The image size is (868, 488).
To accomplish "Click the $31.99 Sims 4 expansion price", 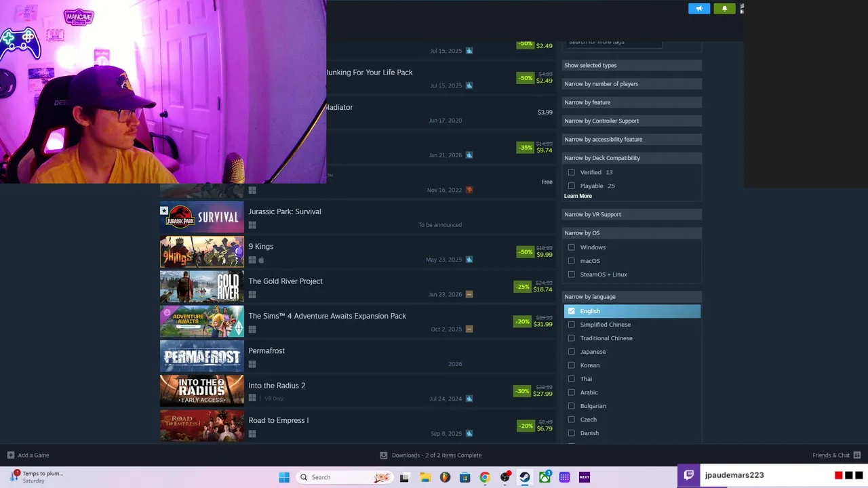I will (542, 324).
